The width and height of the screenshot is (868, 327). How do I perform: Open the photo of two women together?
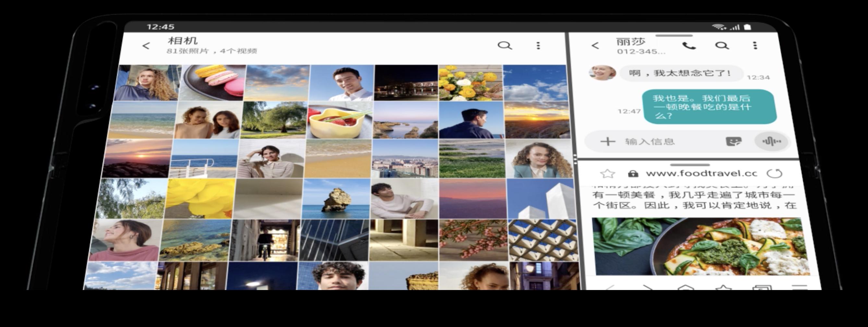[x=208, y=120]
